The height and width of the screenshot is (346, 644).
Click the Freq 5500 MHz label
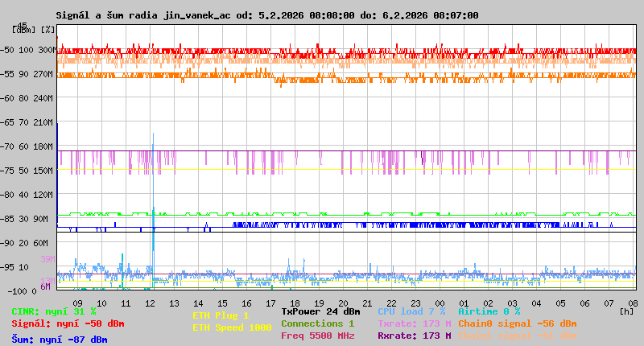[x=317, y=336]
